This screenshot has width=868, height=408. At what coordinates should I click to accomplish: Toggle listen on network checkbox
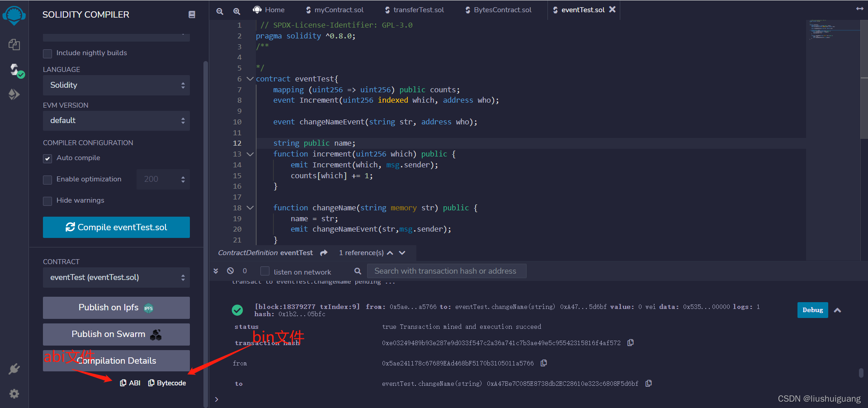[x=265, y=271]
